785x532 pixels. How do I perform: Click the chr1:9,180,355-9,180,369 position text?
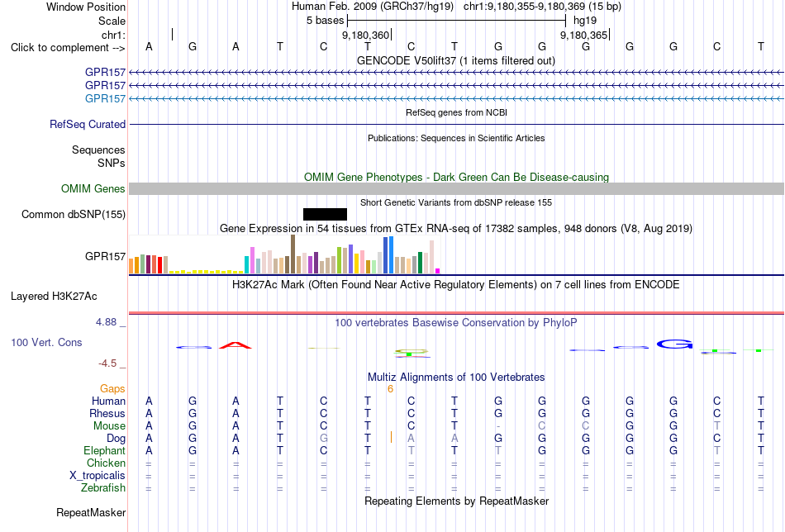[542, 7]
